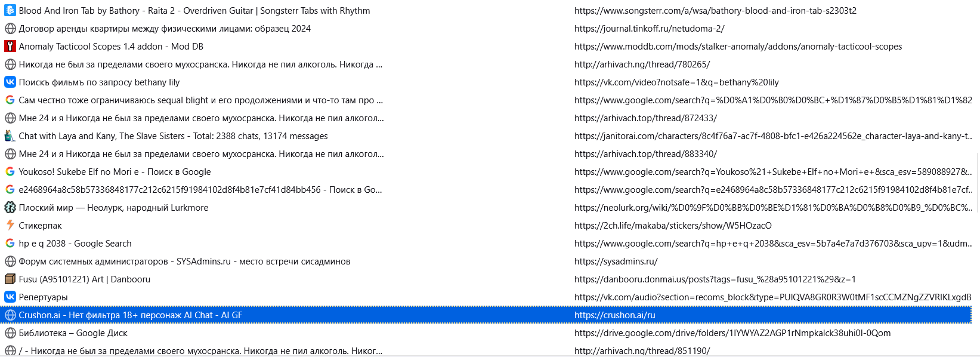Click the vk.com/audio?section=recoms_block URL
Image resolution: width=980 pixels, height=357 pixels.
[x=773, y=297]
